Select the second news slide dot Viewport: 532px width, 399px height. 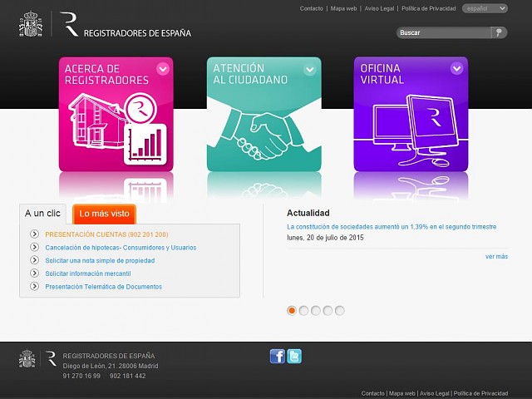(x=303, y=310)
